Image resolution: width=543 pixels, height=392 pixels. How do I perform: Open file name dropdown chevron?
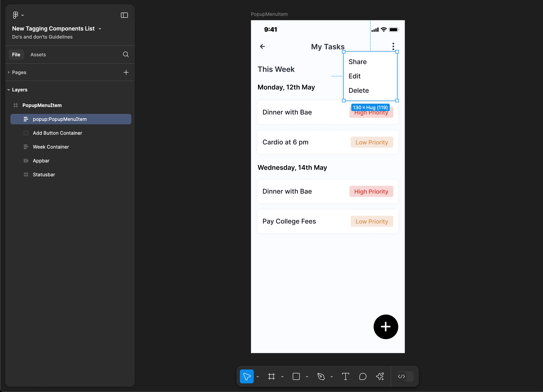100,29
